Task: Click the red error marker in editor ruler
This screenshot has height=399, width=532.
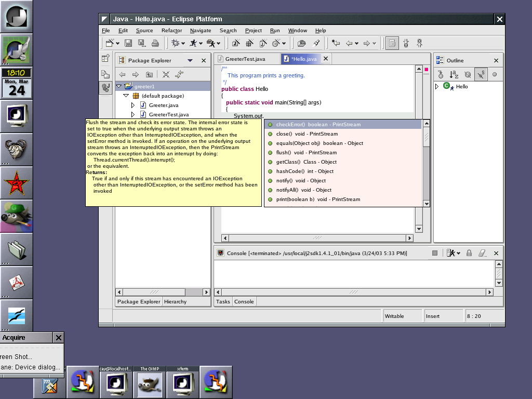Action: coord(427,70)
